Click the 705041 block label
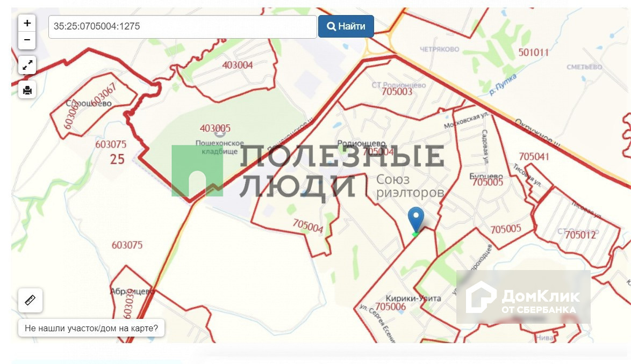The image size is (631, 364). [534, 156]
